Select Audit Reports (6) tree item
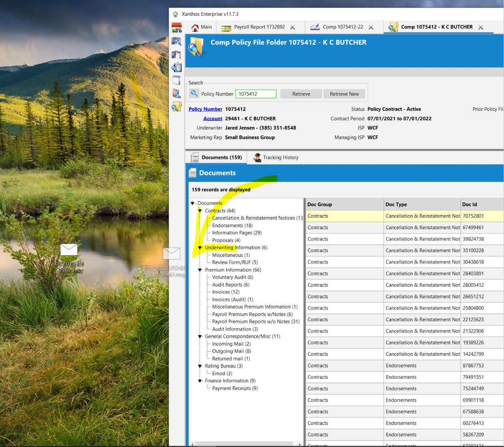Image resolution: width=504 pixels, height=447 pixels. 231,285
